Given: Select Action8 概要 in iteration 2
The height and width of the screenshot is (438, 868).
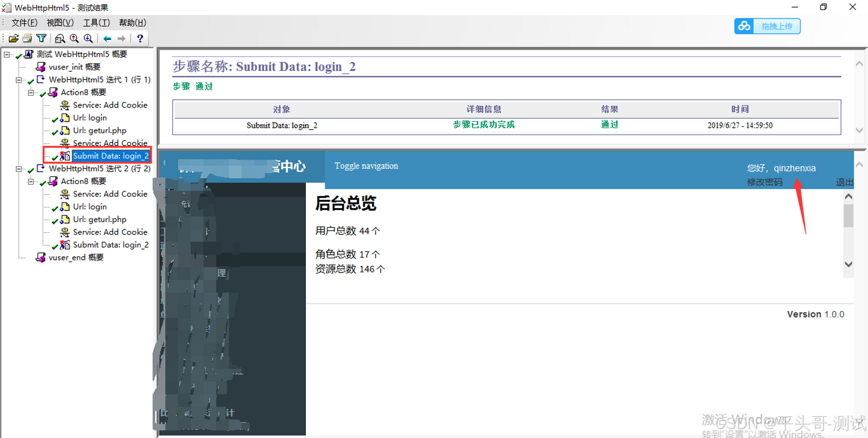Looking at the screenshot, I should pos(83,181).
